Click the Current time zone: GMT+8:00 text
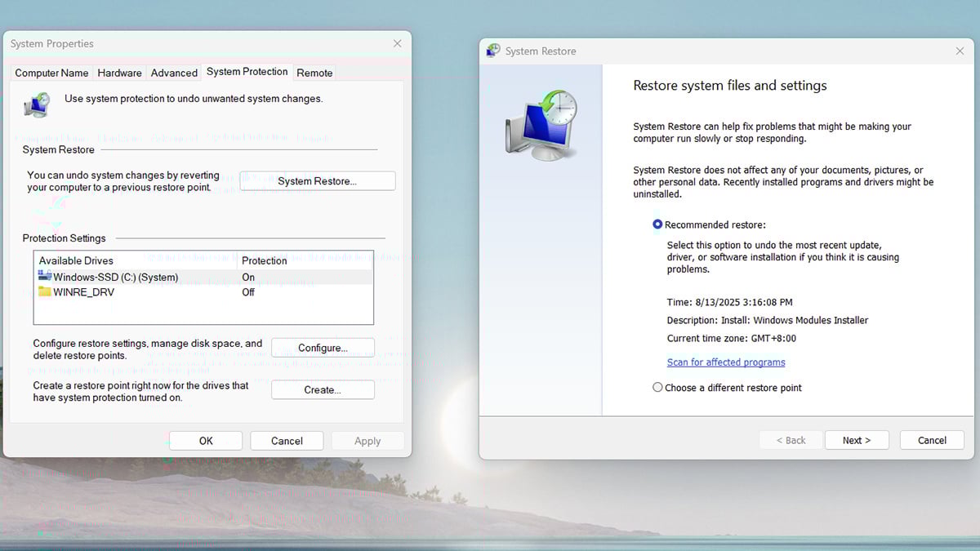The width and height of the screenshot is (980, 551). click(x=731, y=338)
